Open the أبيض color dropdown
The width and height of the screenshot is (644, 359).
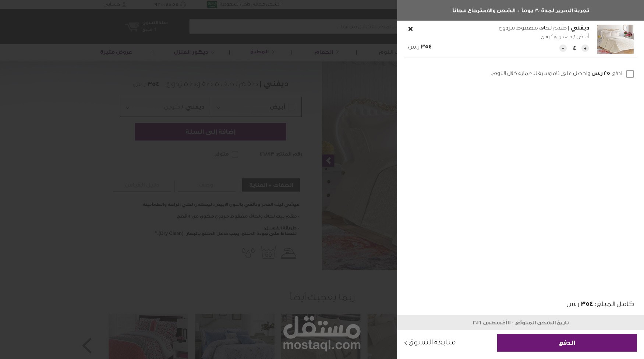256,107
